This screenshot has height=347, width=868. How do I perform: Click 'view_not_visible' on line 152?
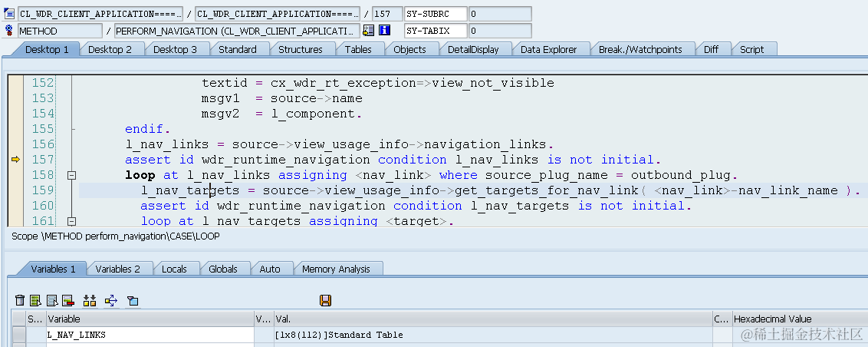493,83
